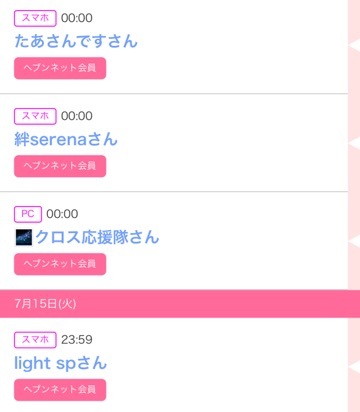This screenshot has width=360, height=412.
Task: Click pink arrow strip beside 絆serena entry
Action: (x=354, y=143)
